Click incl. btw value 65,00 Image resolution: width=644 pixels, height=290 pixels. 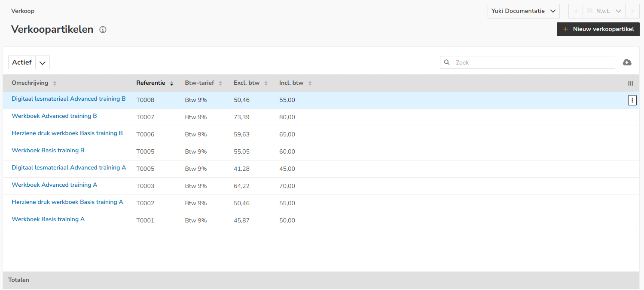tap(287, 135)
